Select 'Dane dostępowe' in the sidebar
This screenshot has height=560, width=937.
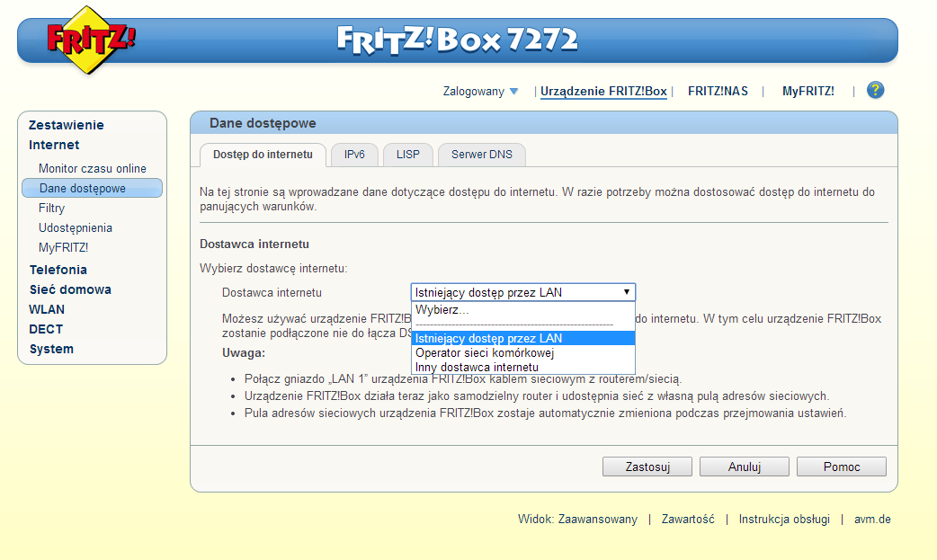coord(92,188)
